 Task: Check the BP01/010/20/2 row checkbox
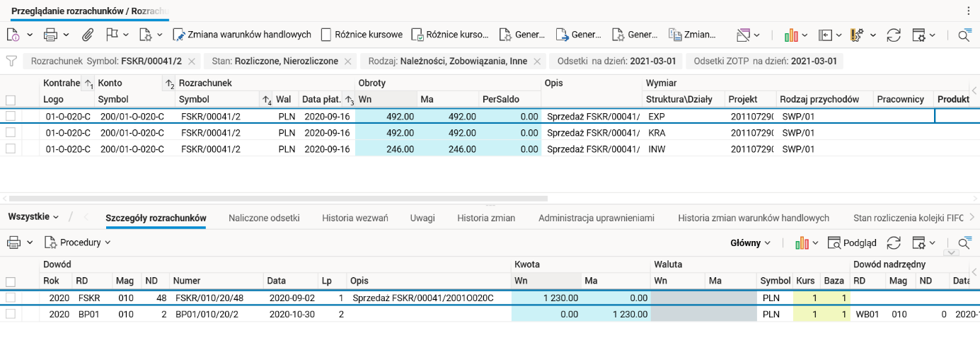coord(11,313)
